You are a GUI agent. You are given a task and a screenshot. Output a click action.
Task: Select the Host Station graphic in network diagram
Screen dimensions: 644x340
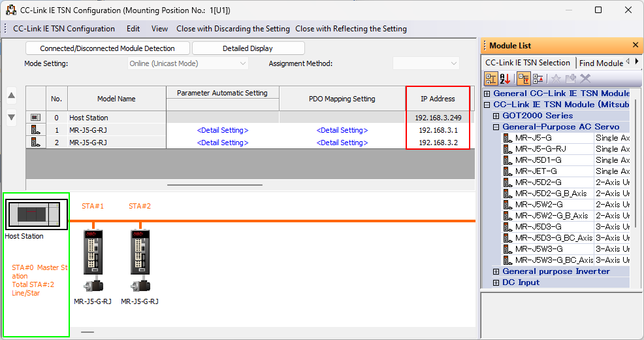tap(37, 214)
